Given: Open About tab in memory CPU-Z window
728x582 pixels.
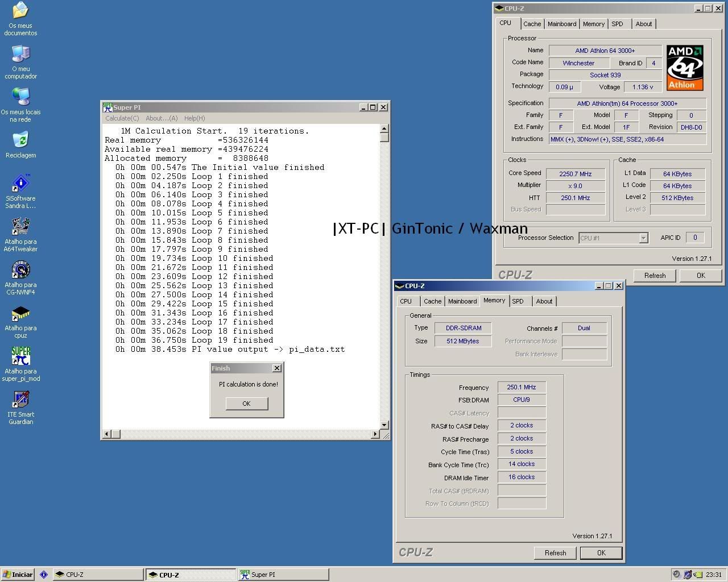Looking at the screenshot, I should pyautogui.click(x=544, y=301).
